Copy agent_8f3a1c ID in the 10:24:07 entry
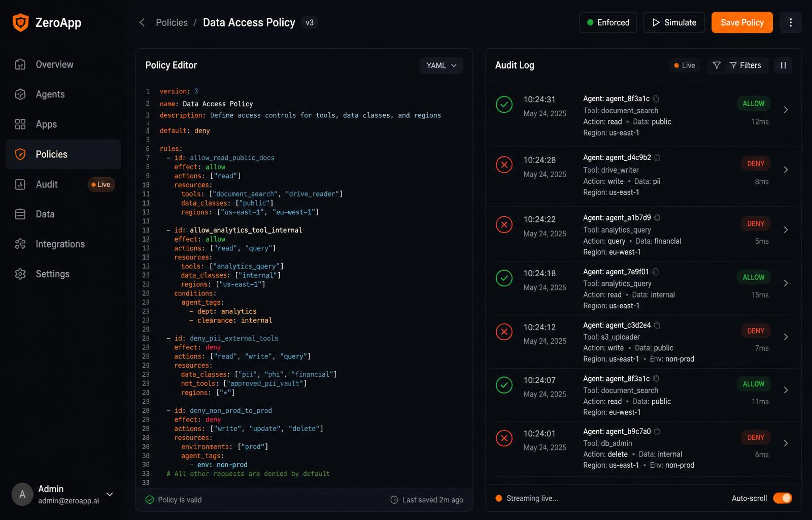812x520 pixels. (x=656, y=378)
